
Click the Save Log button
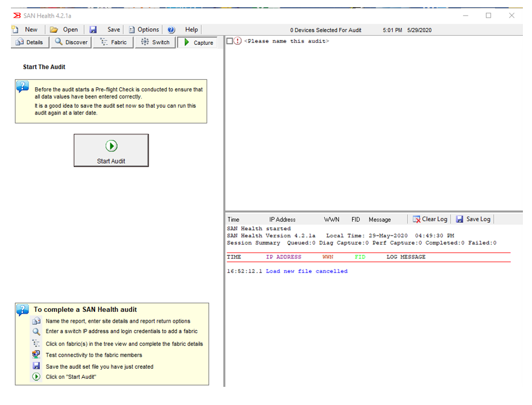pos(473,219)
